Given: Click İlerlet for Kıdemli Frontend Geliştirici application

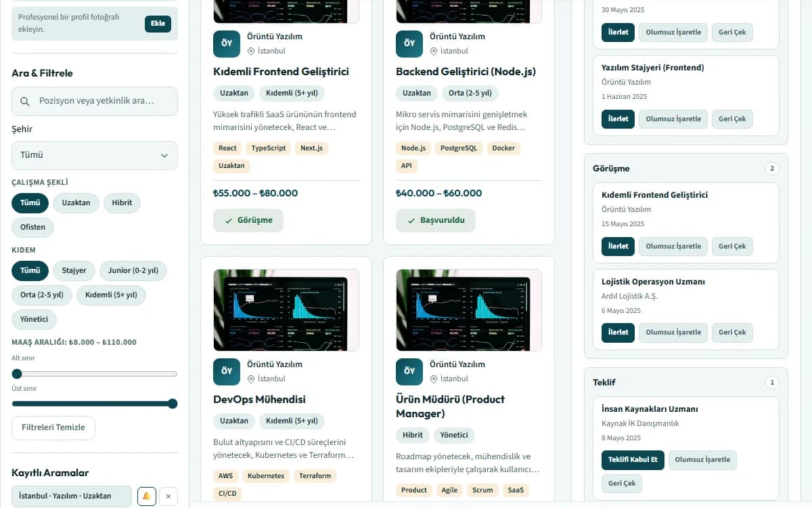Looking at the screenshot, I should pyautogui.click(x=618, y=247).
